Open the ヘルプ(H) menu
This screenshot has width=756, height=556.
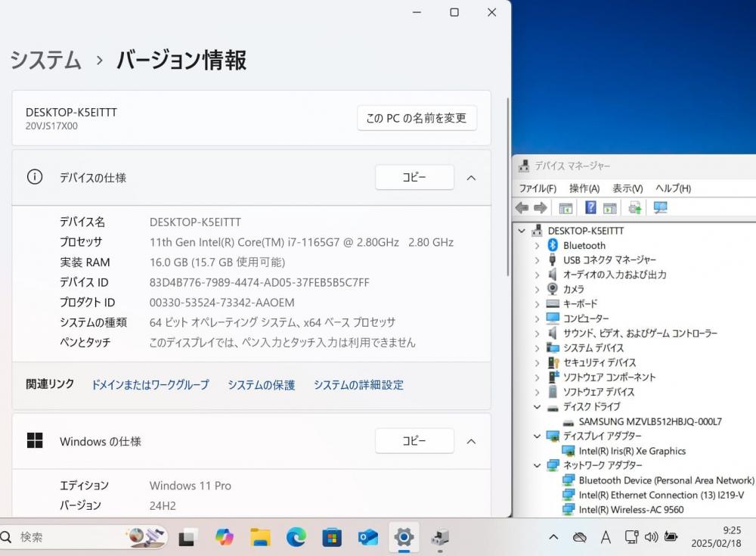pos(673,188)
